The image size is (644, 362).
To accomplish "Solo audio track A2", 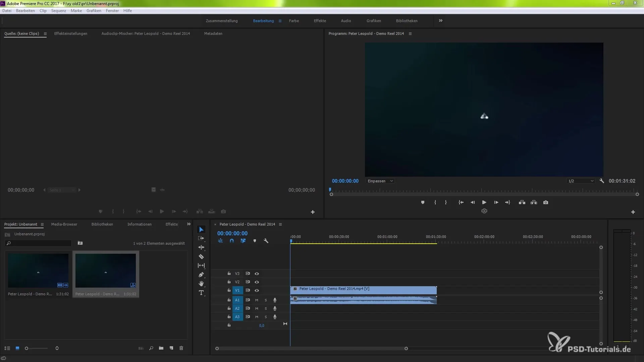I will click(x=266, y=309).
